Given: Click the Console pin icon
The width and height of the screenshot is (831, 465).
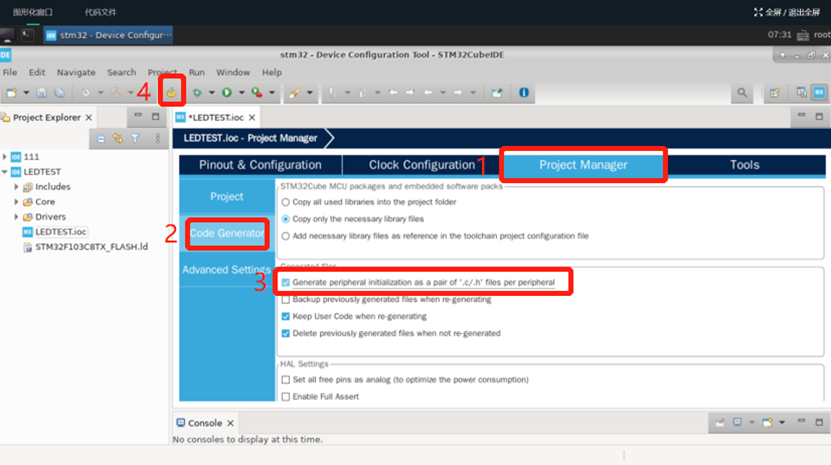Looking at the screenshot, I should [x=720, y=423].
